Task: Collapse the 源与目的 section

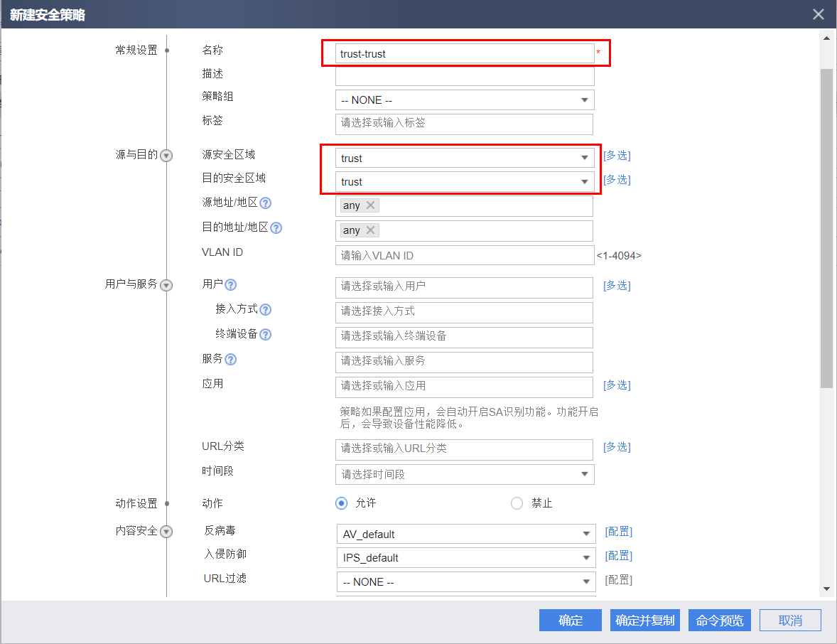Action: point(166,156)
